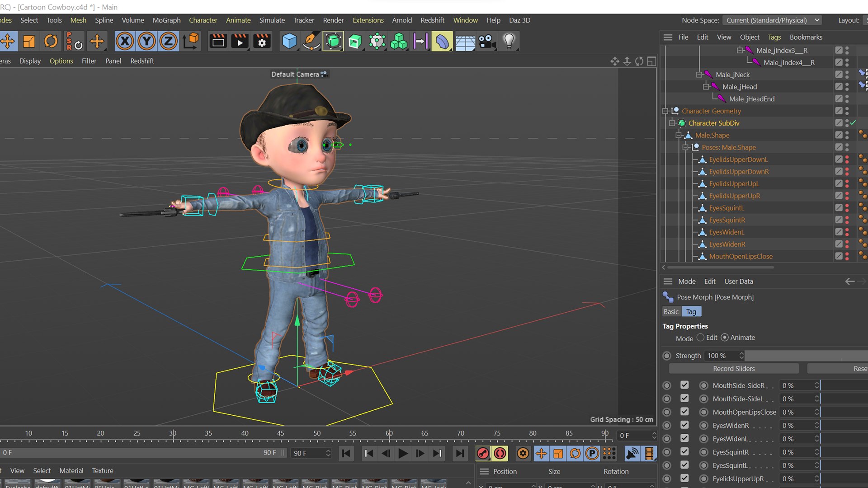This screenshot has height=488, width=868.
Task: Go to end of animation
Action: 460,453
